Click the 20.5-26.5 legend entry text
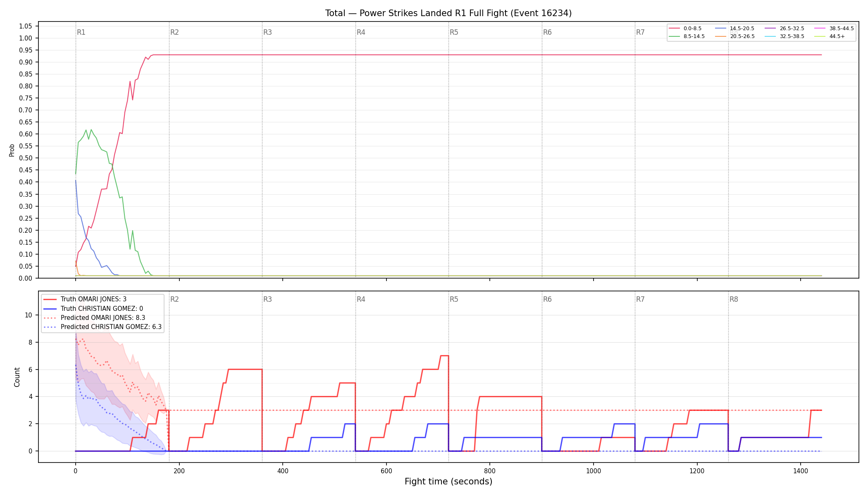This screenshot has width=868, height=496. click(x=742, y=36)
